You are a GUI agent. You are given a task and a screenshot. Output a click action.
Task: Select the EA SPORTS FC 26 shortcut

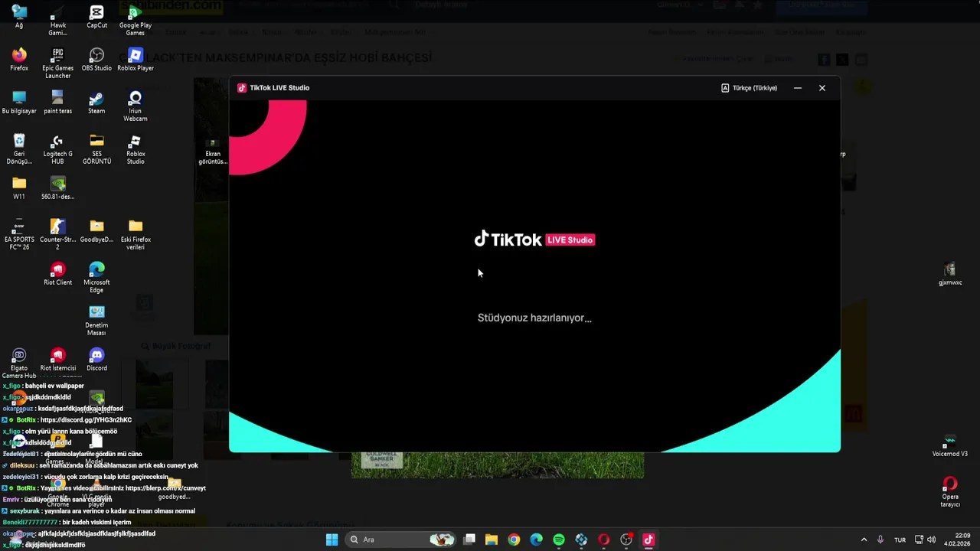[19, 235]
